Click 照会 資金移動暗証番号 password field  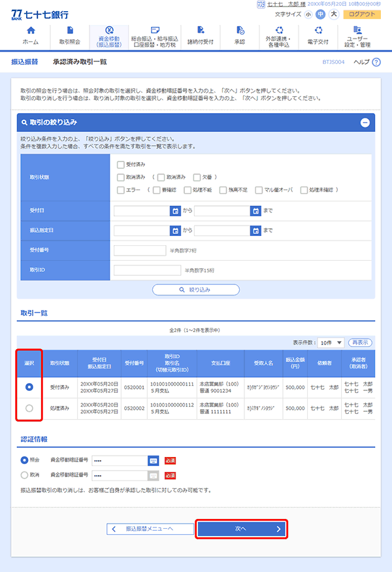point(120,461)
